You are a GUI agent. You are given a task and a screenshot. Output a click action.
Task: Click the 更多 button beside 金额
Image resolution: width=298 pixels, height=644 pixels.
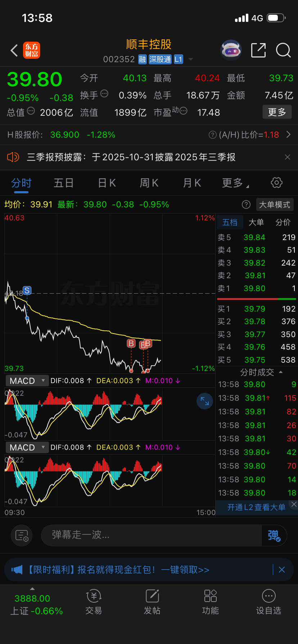tap(277, 112)
